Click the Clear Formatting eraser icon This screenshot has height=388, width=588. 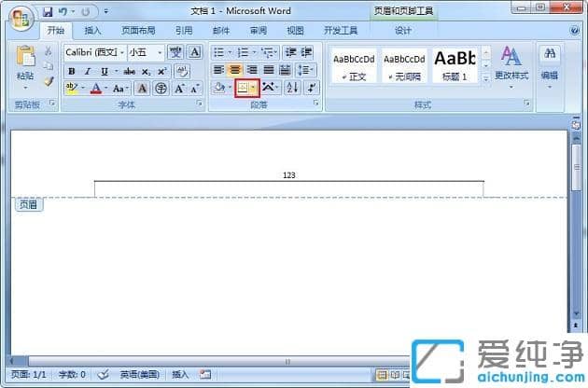pos(182,71)
